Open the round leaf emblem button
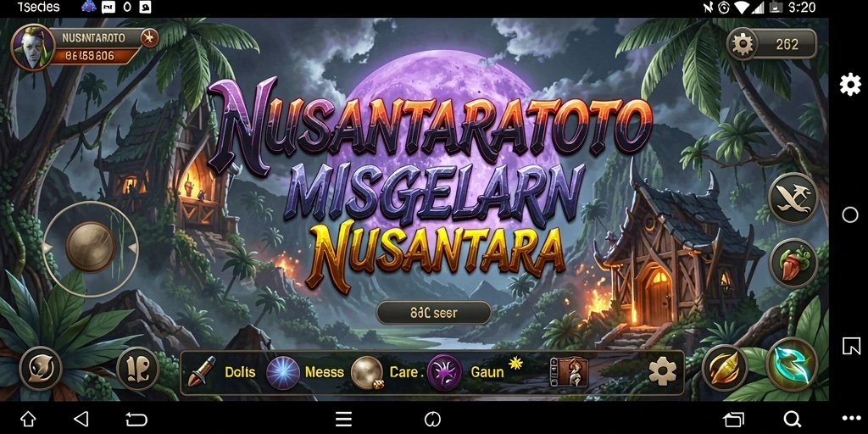 tap(41, 369)
